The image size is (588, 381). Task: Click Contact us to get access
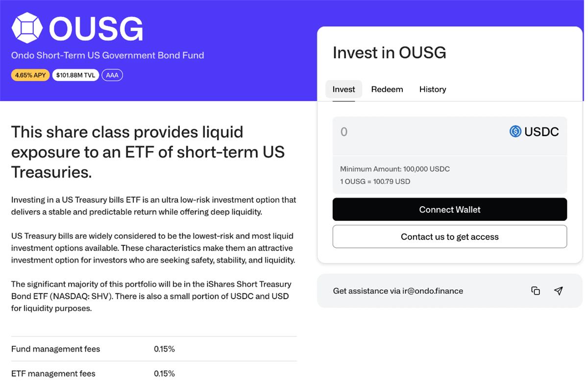(449, 237)
